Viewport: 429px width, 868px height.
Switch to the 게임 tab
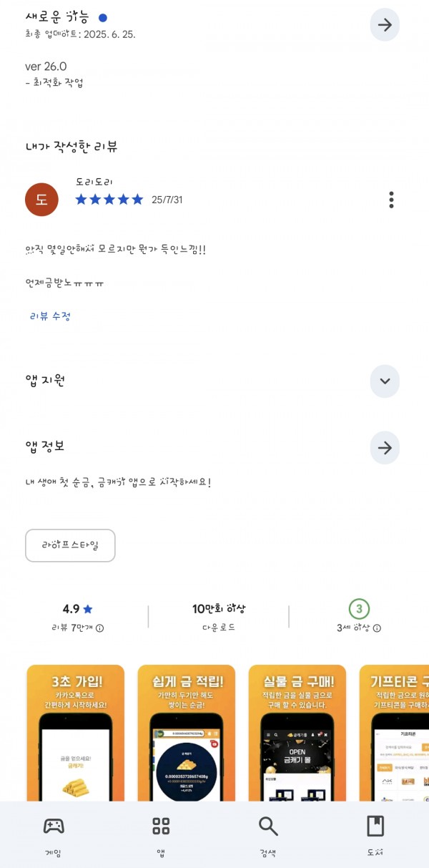(54, 836)
